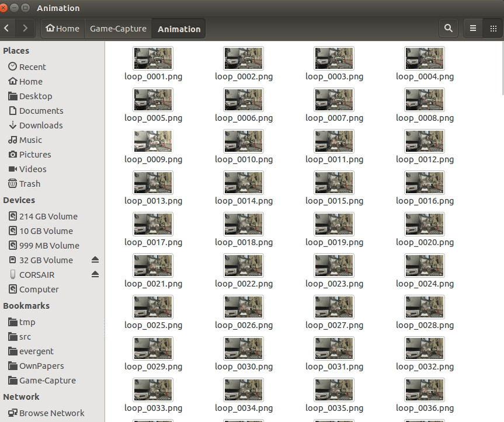
Task: Select loop_0033.png thumbnail
Action: click(x=153, y=390)
